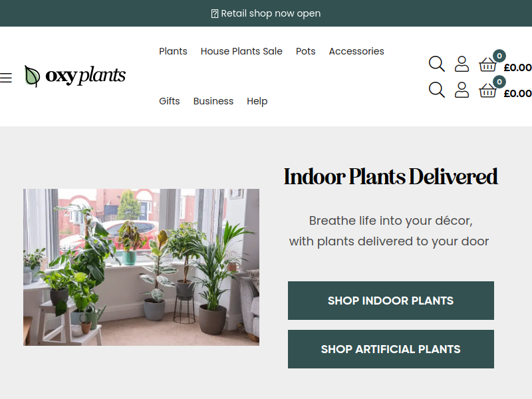Open the Plants menu
Image resolution: width=532 pixels, height=399 pixels.
click(x=173, y=51)
